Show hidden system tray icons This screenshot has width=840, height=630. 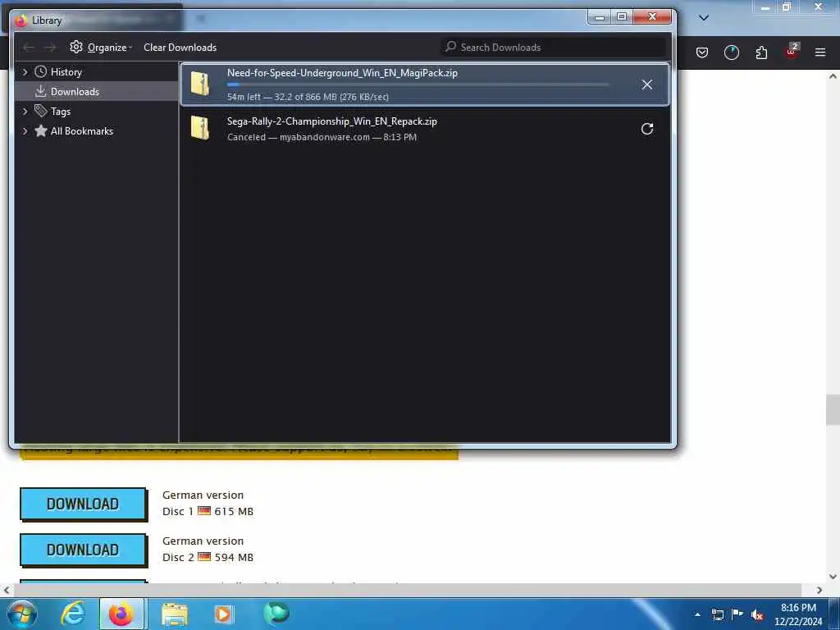(x=697, y=615)
